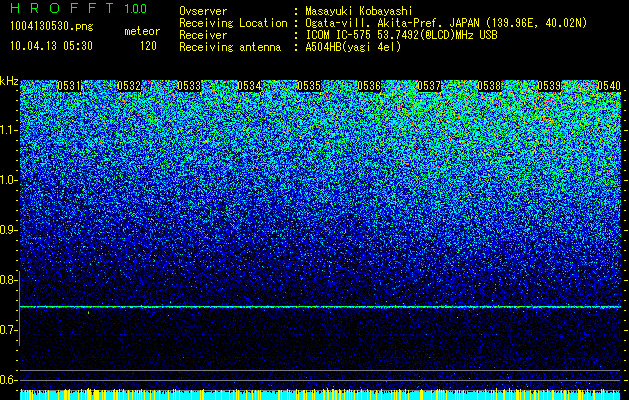
Task: Select the 1.0 kHz axis label
Action: [x=9, y=181]
